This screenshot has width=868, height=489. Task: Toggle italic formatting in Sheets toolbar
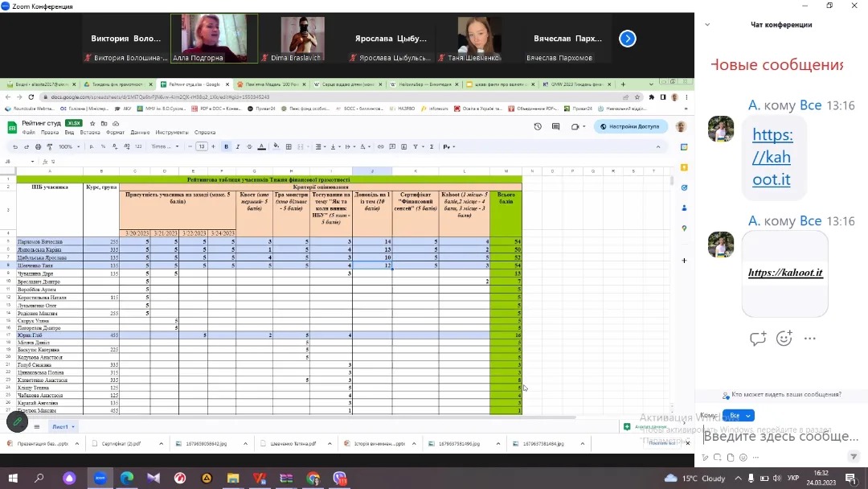pyautogui.click(x=238, y=146)
